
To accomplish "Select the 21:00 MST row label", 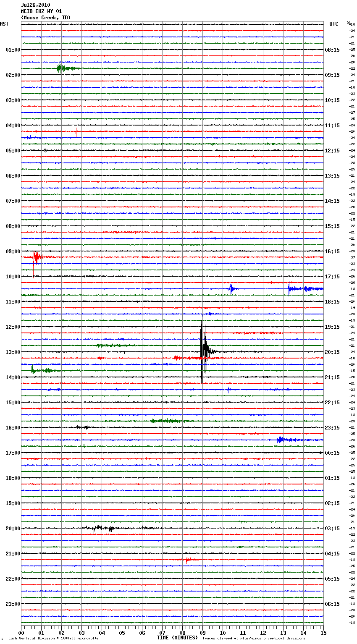I will [x=13, y=554].
